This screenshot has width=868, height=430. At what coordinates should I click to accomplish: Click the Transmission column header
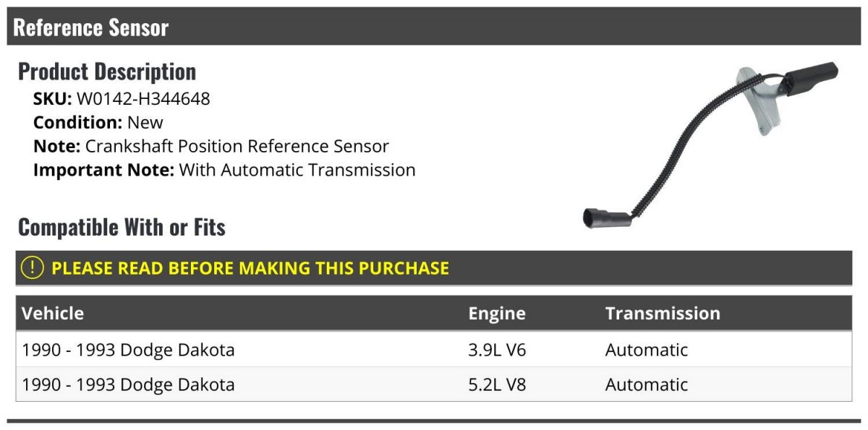point(663,313)
